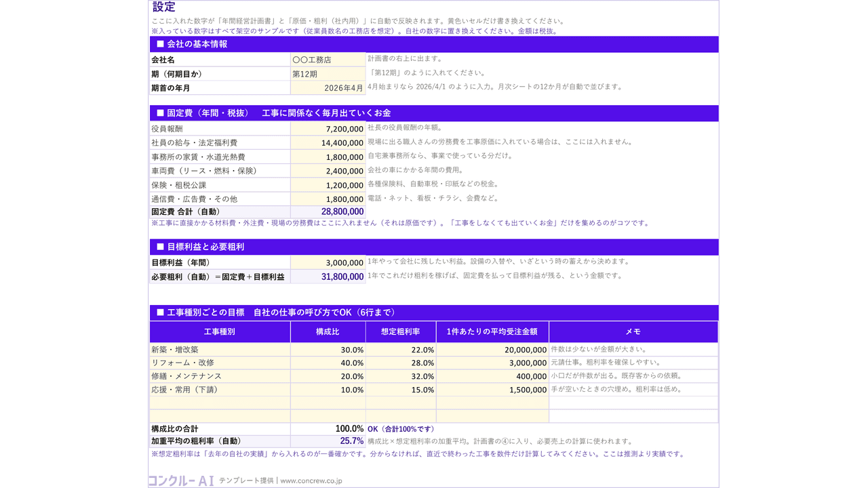Select the 15.0% gross margin cell

[x=401, y=390]
